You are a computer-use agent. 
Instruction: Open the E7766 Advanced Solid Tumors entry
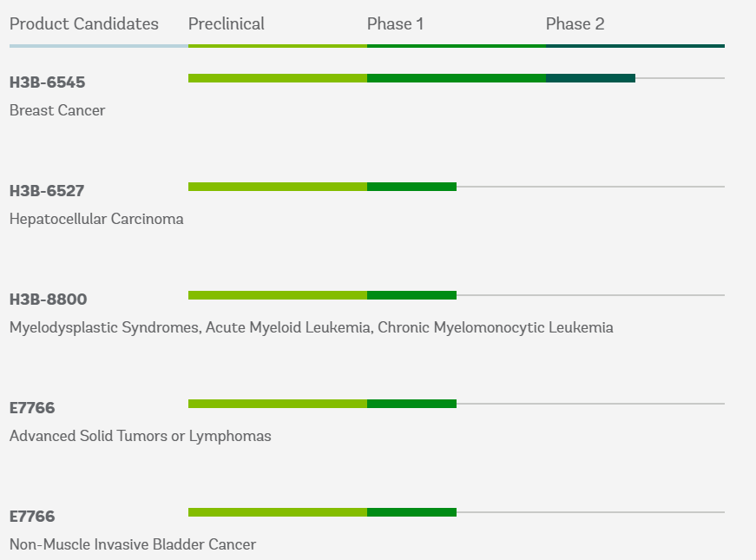[x=32, y=408]
